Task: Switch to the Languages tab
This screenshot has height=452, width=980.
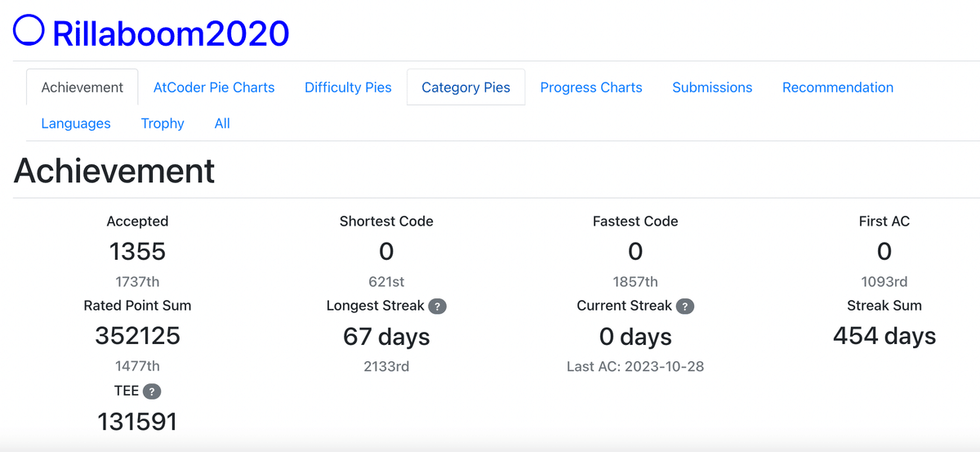Action: 76,123
